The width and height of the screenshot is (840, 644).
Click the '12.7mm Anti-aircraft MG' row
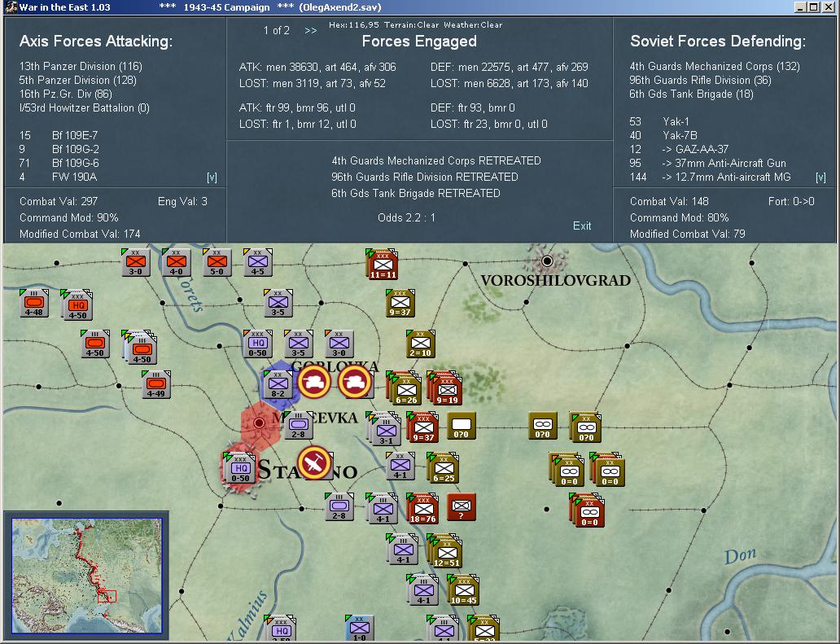pos(711,177)
